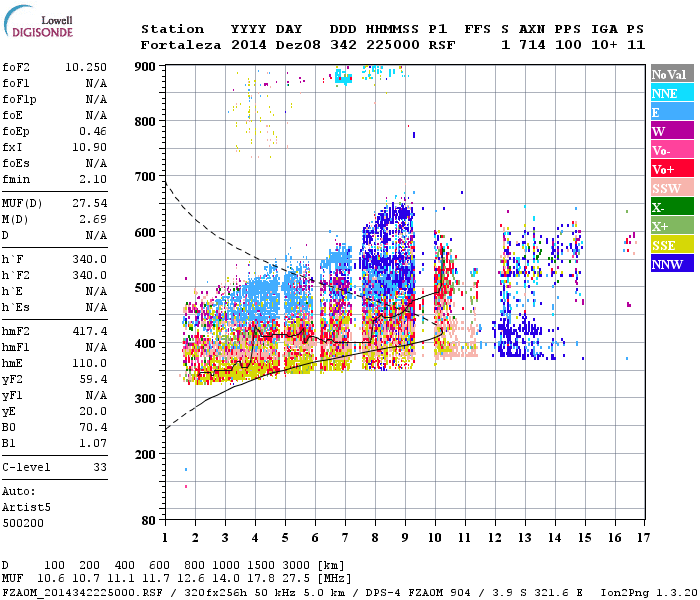This screenshot has height=600, width=700.
Task: Click the yE value 20.0
Action: tap(93, 412)
